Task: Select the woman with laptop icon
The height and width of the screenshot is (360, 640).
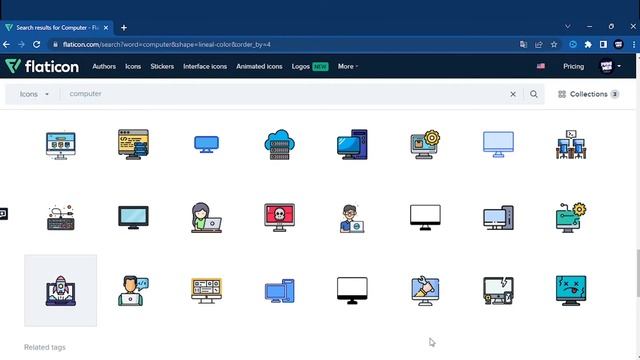Action: pos(206,218)
